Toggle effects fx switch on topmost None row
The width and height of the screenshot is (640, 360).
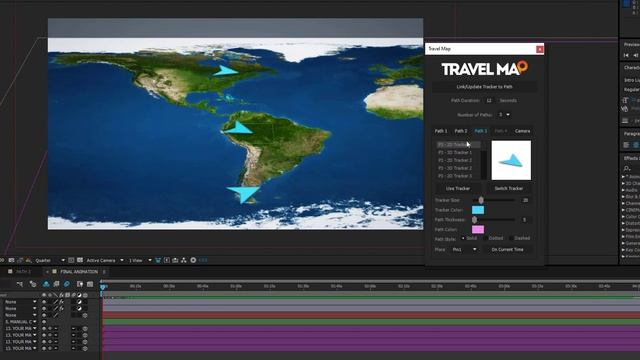point(61,302)
